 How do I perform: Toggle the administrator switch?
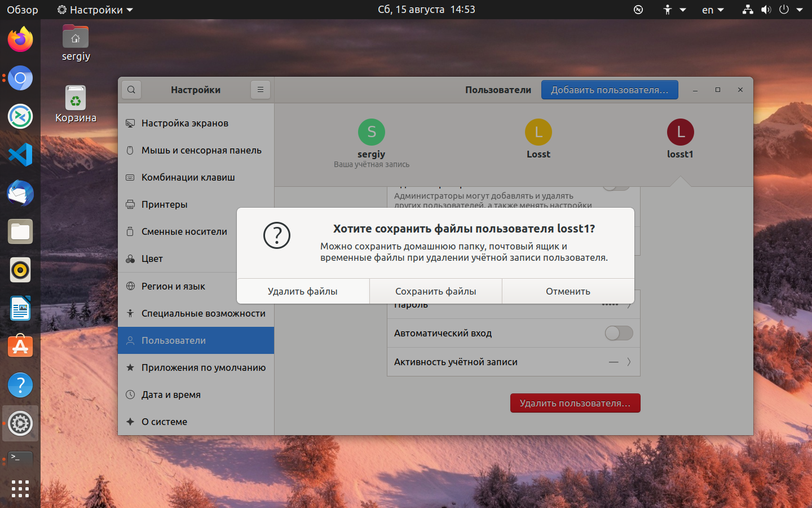click(x=616, y=187)
